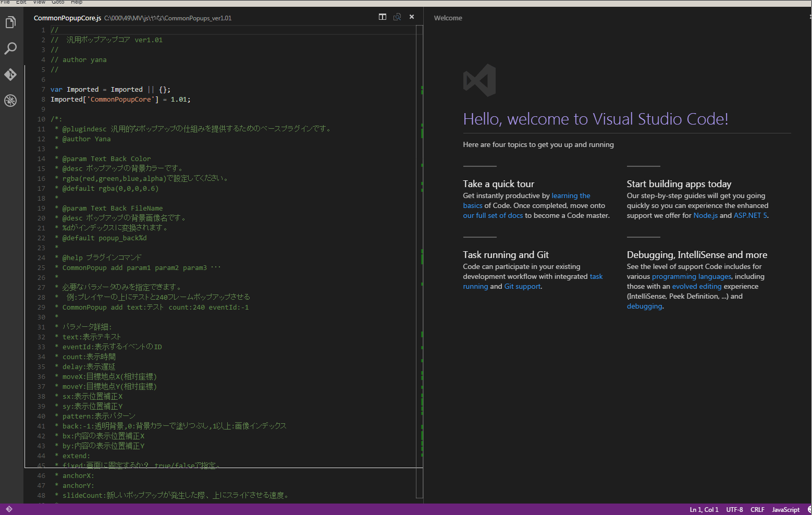Open the 'programming languages' link
This screenshot has height=515, width=812.
(692, 277)
